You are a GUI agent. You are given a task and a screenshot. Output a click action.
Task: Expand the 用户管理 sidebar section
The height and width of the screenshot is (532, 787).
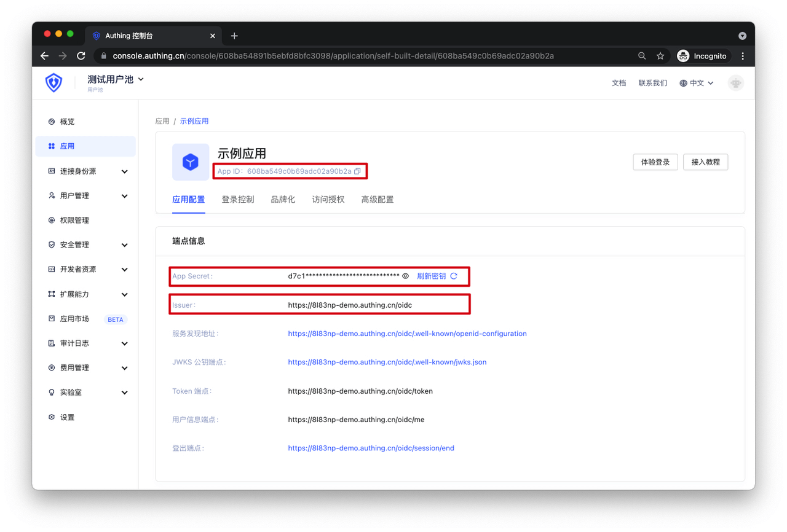pyautogui.click(x=89, y=196)
